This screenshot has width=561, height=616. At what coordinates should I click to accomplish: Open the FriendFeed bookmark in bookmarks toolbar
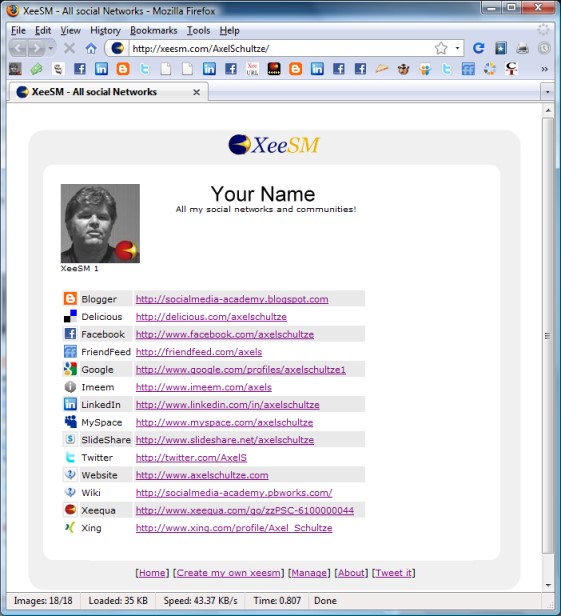point(468,69)
